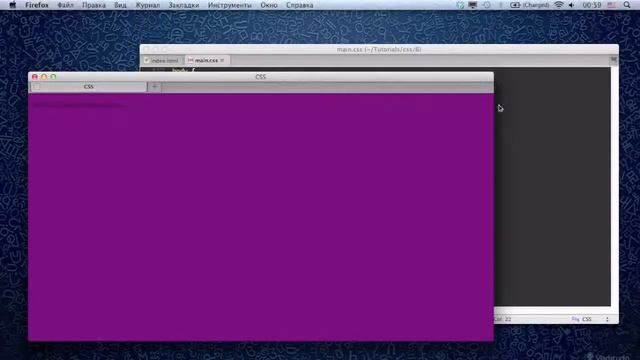This screenshot has width=640, height=360.
Task: Click the editor status bar stepper arrows
Action: (x=607, y=319)
